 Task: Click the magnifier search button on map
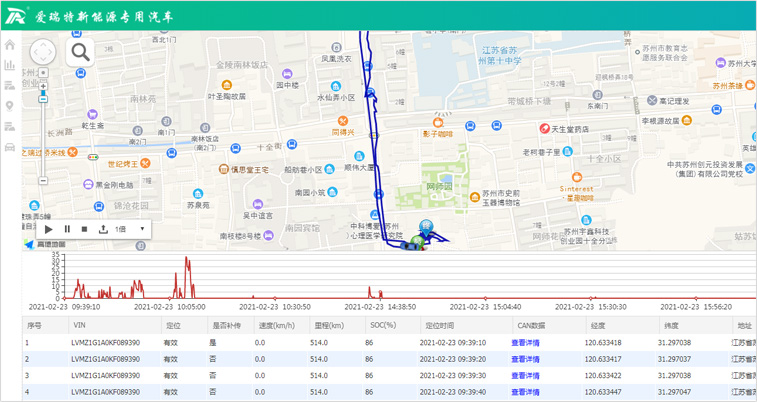pyautogui.click(x=80, y=52)
